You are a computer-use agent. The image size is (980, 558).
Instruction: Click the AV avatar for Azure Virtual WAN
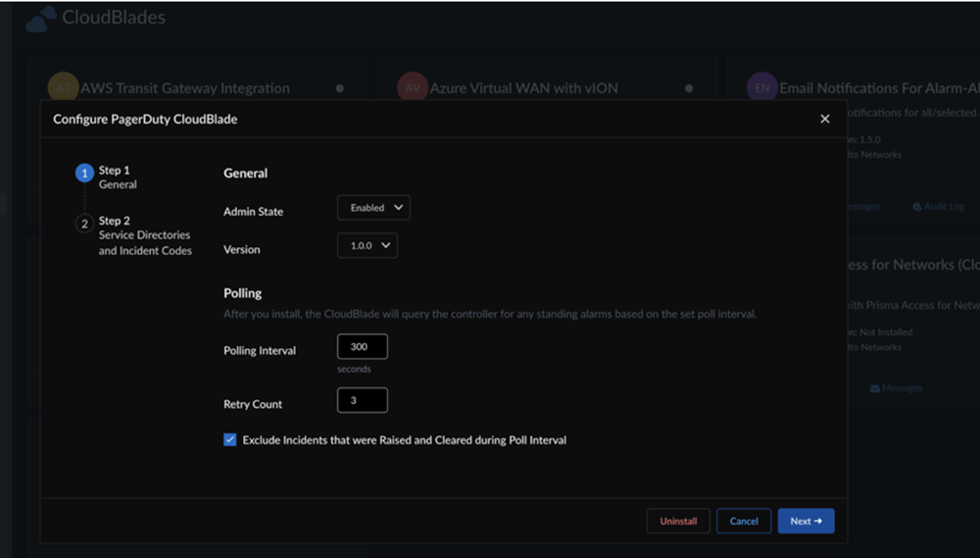(x=412, y=87)
